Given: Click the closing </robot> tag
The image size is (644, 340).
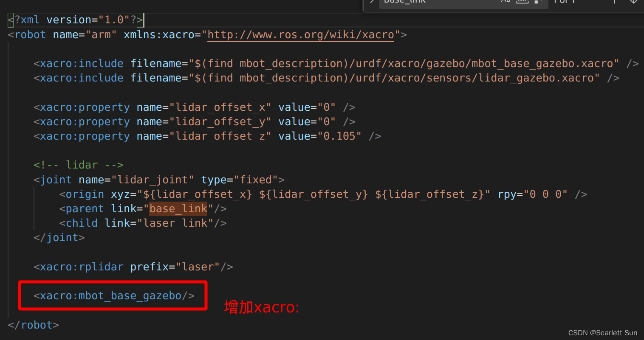Looking at the screenshot, I should pyautogui.click(x=34, y=325).
